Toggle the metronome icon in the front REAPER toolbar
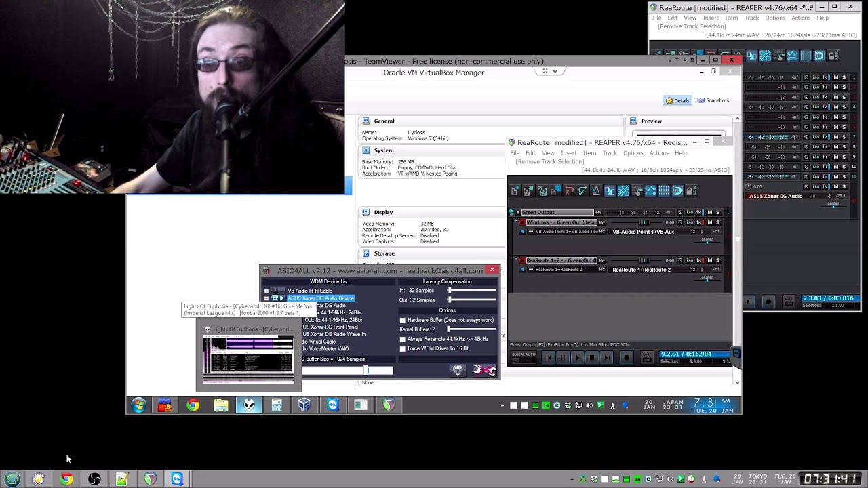Screen dimensions: 868x488 click(x=596, y=191)
